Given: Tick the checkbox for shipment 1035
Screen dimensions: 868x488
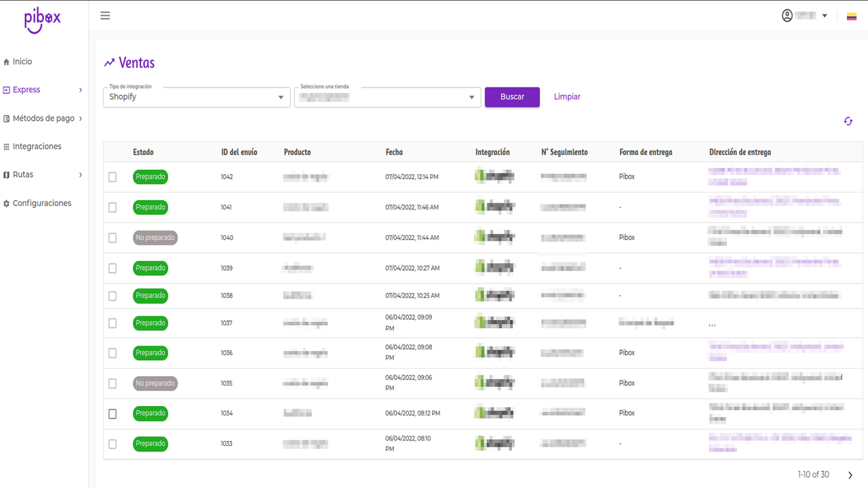Looking at the screenshot, I should coord(113,383).
